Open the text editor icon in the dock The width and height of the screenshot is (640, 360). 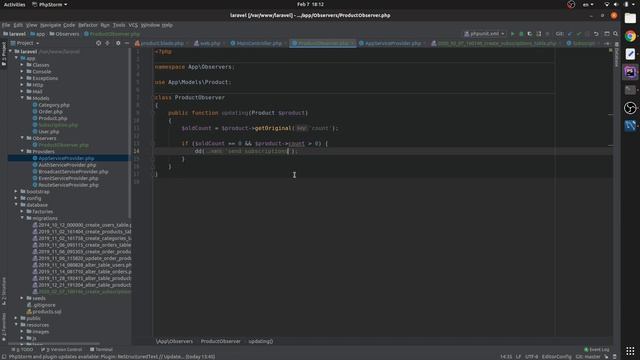click(630, 54)
